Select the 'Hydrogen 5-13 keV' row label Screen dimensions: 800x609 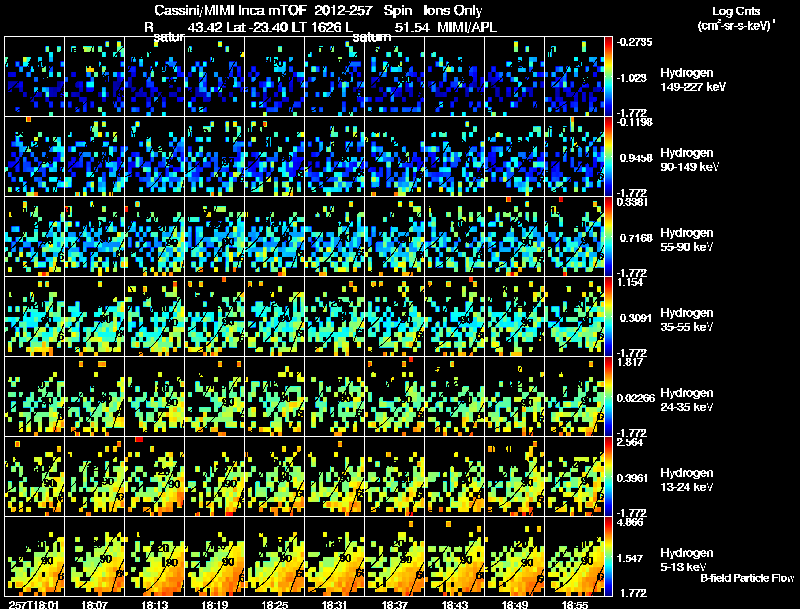coord(687,560)
